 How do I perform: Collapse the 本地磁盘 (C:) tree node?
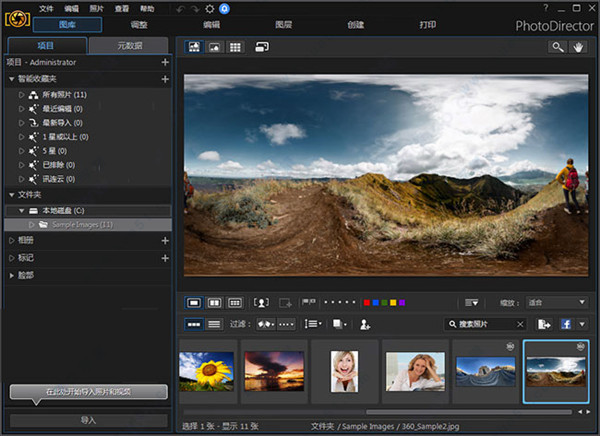click(x=22, y=211)
